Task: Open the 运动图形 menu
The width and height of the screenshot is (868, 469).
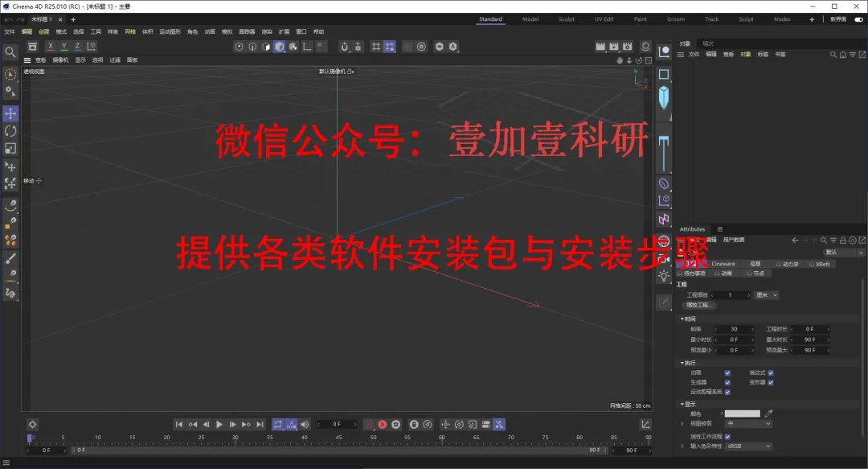Action: [x=170, y=31]
